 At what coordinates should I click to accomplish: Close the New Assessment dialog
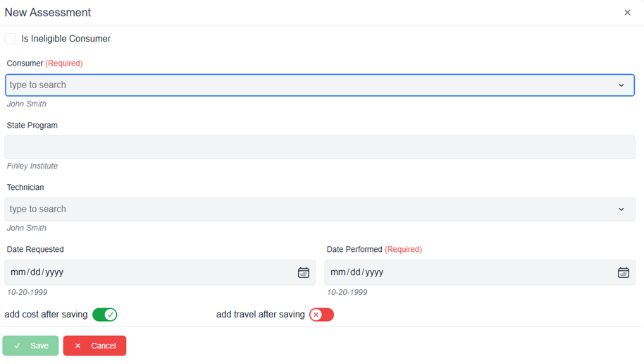(627, 12)
